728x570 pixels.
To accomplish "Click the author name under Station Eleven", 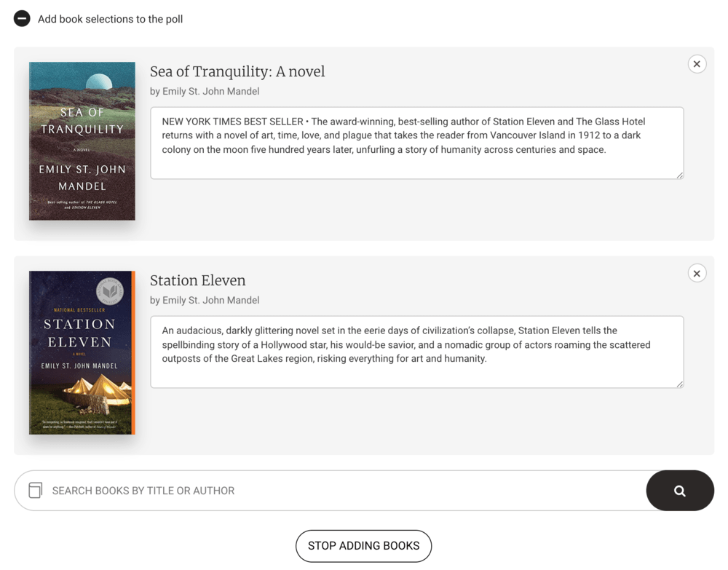I will pyautogui.click(x=205, y=300).
